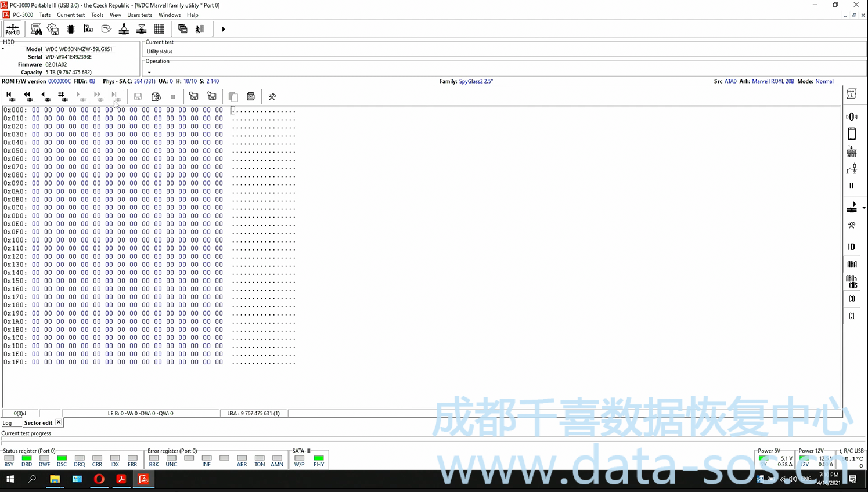Click the DRD status register indicator

[x=27, y=461]
